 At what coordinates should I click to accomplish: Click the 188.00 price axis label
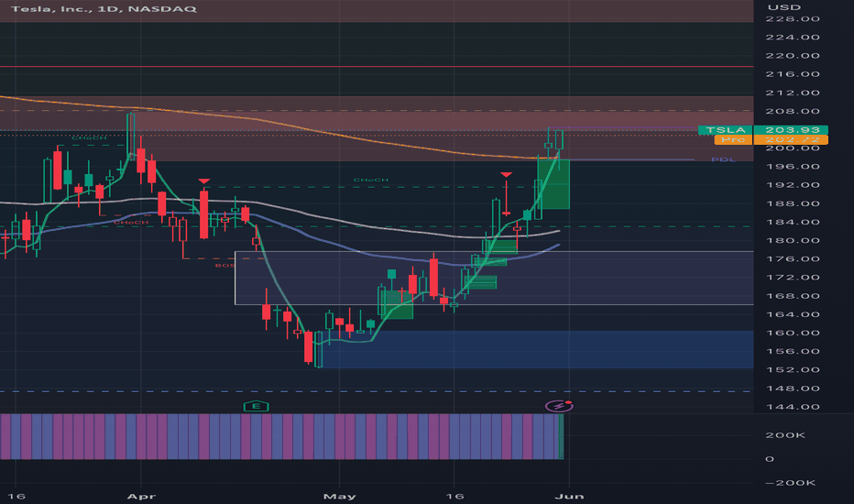click(x=793, y=203)
